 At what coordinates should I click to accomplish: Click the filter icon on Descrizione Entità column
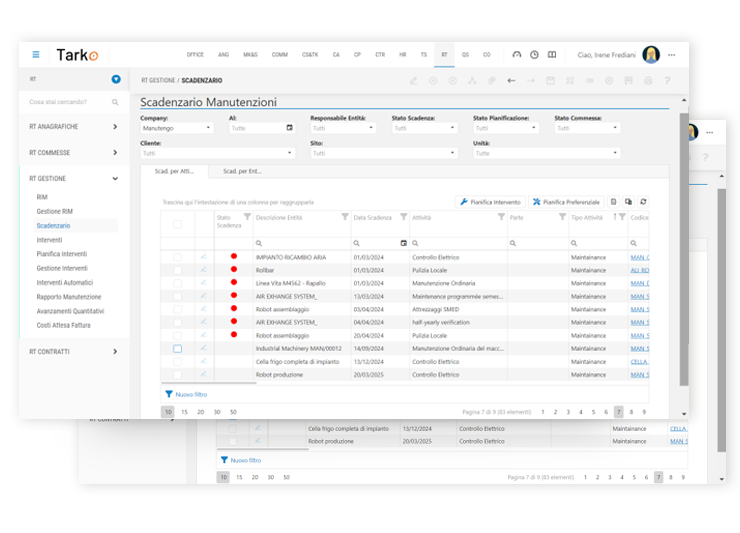pos(343,217)
